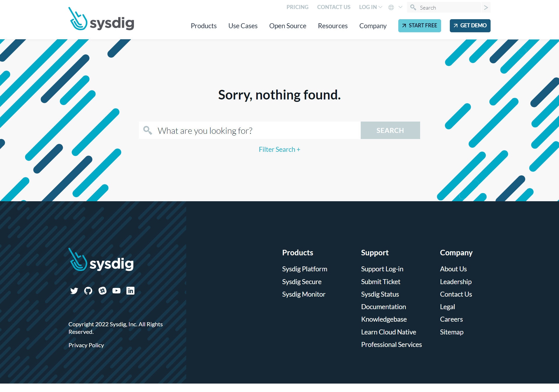Click the GET DEMO button
559x392 pixels.
(470, 26)
